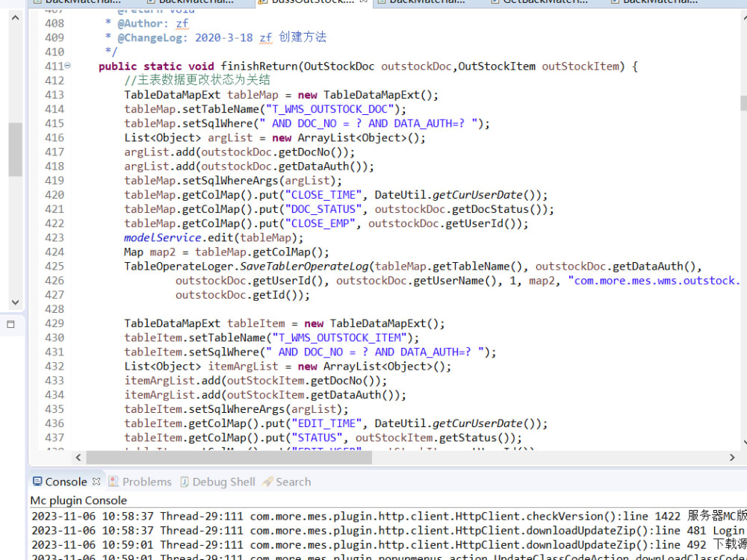
Task: Click the 'Mc plugin Console' label
Action: pos(78,500)
